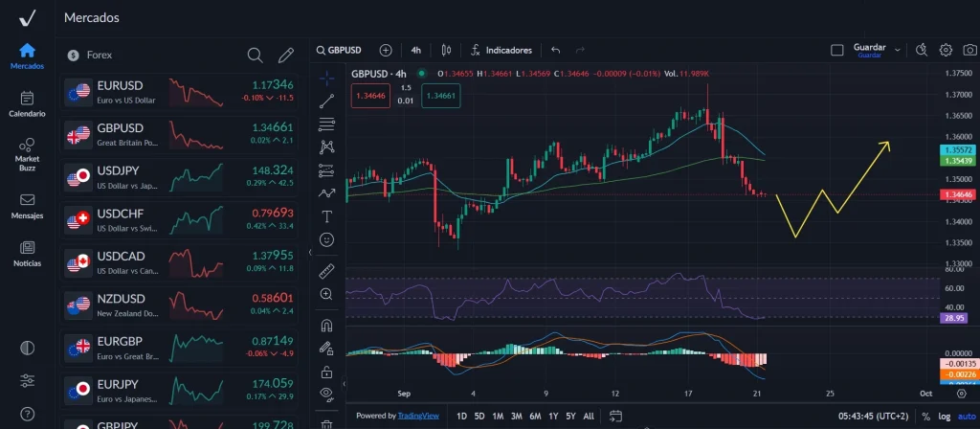
Task: Expand the Guardar dropdown arrow
Action: pyautogui.click(x=898, y=50)
